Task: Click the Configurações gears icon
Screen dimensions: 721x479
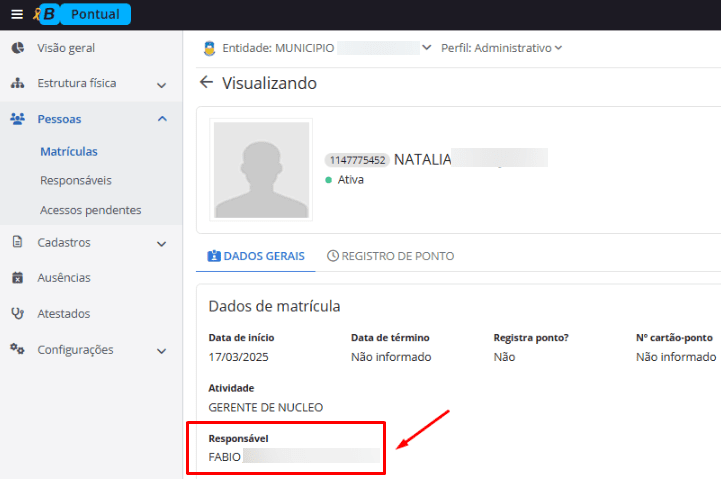Action: coord(17,349)
